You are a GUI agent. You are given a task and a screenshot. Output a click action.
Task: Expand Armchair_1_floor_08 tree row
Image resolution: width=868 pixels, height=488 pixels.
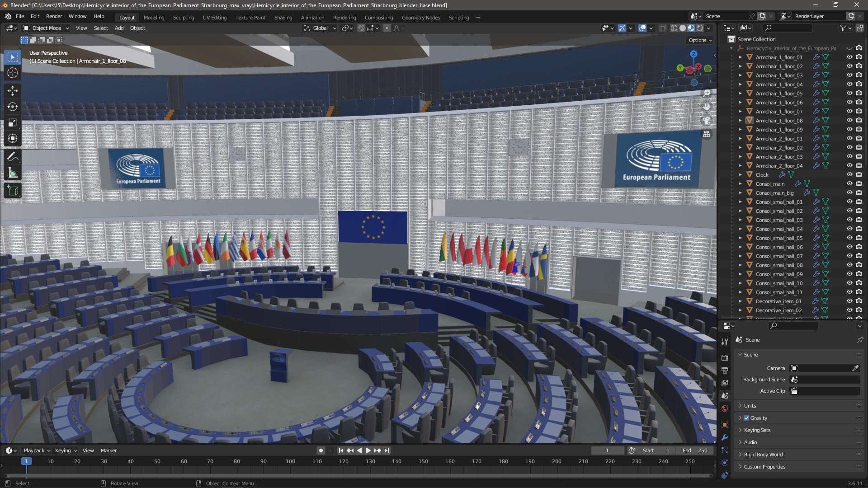tap(740, 121)
